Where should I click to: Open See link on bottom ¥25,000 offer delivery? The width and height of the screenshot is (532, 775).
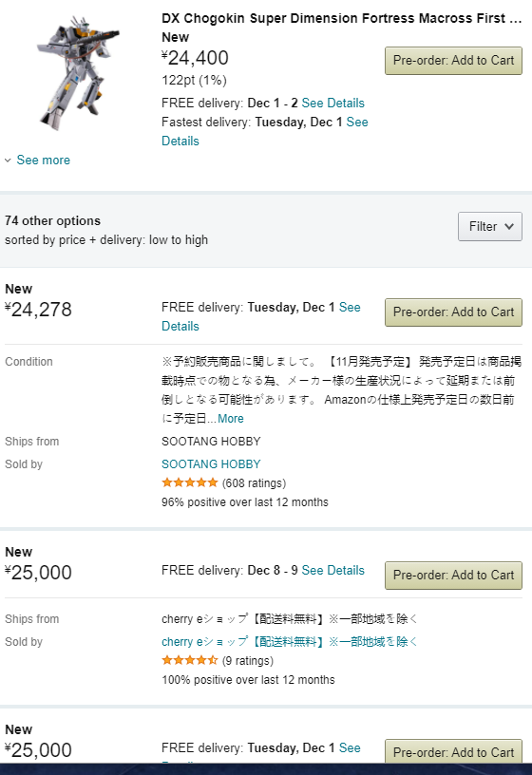click(x=349, y=747)
